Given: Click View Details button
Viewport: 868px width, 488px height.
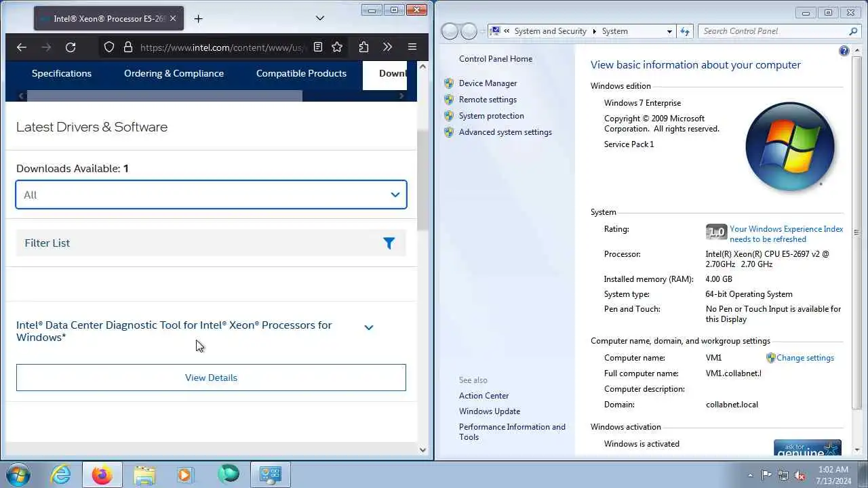Looking at the screenshot, I should click(211, 378).
